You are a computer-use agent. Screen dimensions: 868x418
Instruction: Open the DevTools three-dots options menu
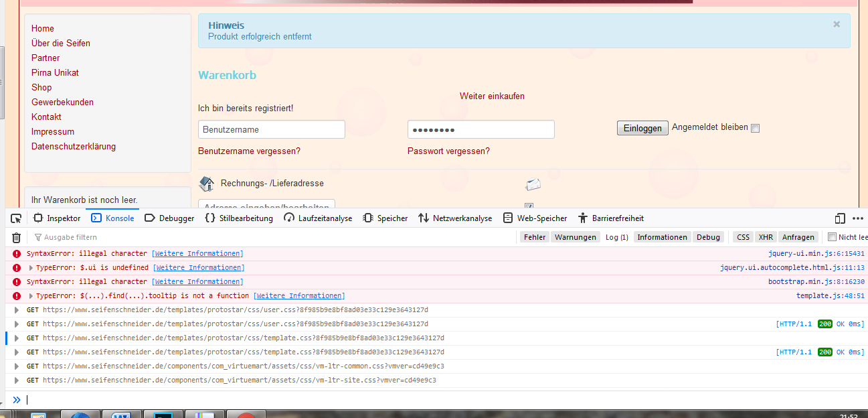858,218
